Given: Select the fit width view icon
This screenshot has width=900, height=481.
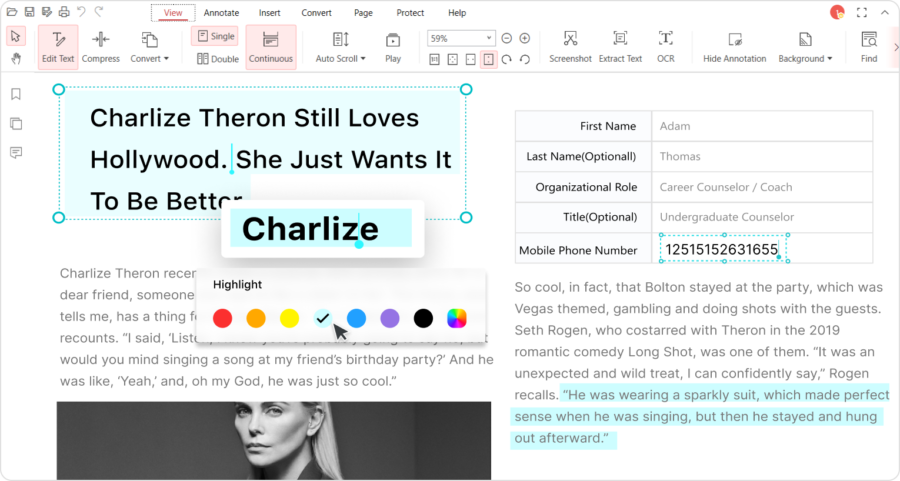Looking at the screenshot, I should (471, 59).
